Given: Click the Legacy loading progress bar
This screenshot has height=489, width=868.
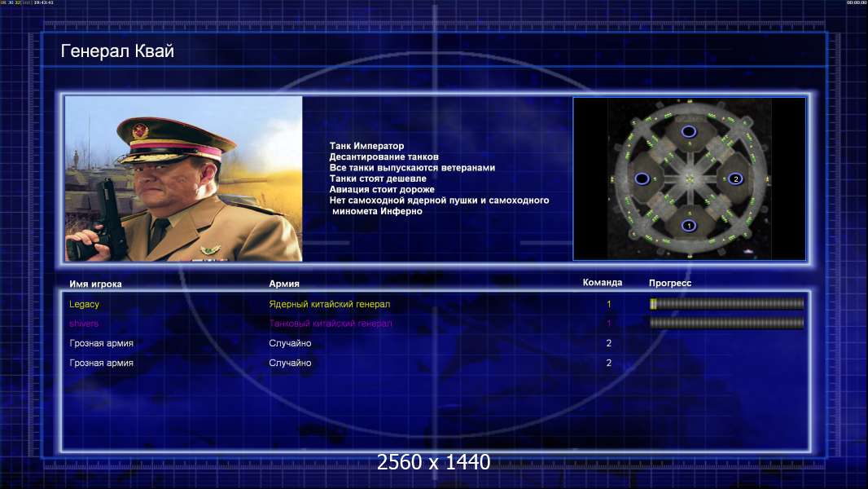Looking at the screenshot, I should coord(727,303).
